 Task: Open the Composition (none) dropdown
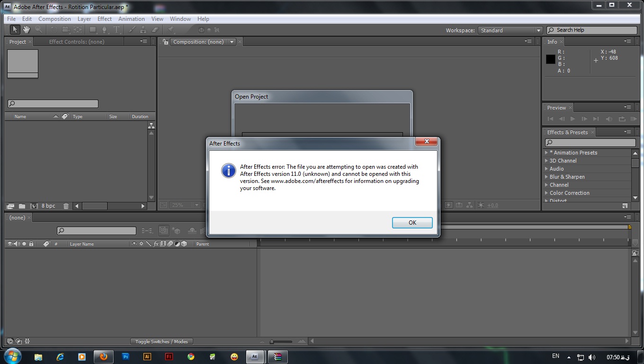[203, 42]
